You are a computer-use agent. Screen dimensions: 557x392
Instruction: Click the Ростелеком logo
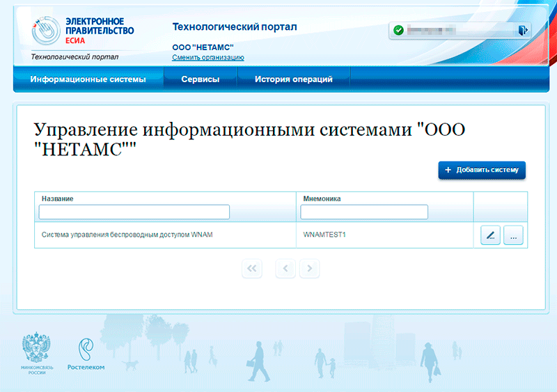coord(86,353)
